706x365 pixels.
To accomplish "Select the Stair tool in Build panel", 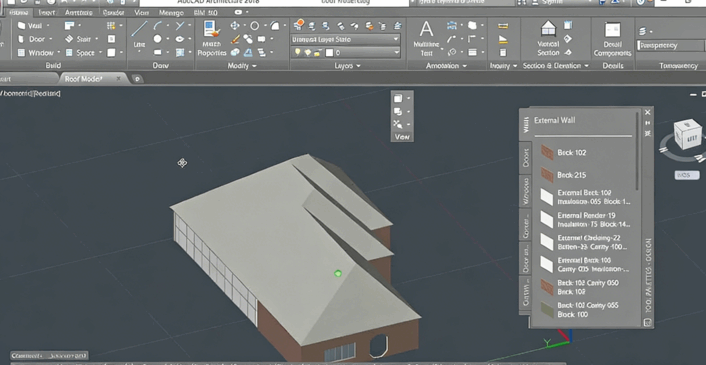I will click(x=78, y=39).
